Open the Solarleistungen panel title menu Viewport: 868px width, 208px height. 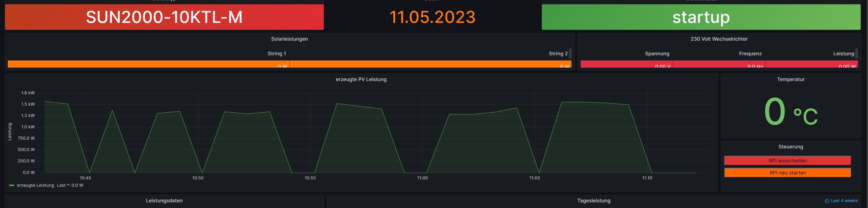point(289,39)
